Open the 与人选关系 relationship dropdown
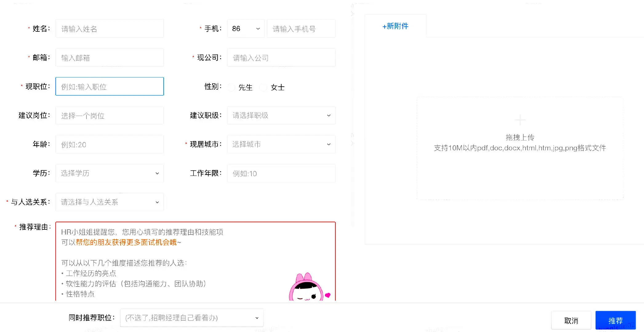 (x=110, y=202)
